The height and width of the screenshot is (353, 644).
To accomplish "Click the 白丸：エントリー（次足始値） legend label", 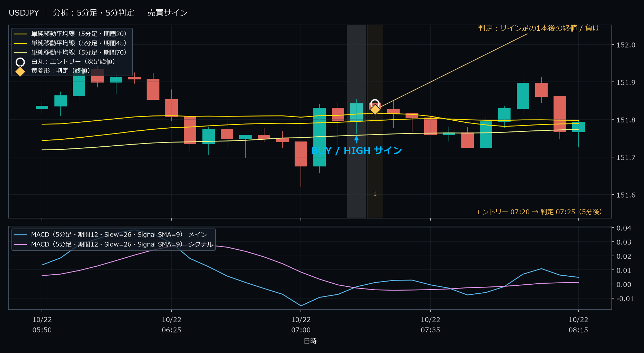I will (73, 62).
